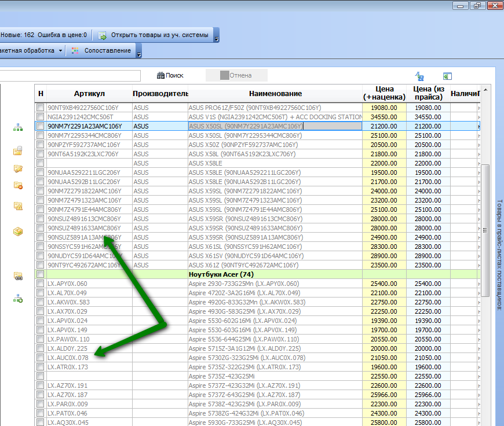Click the Открыть товары toolbar icon
504x426 pixels.
click(102, 35)
